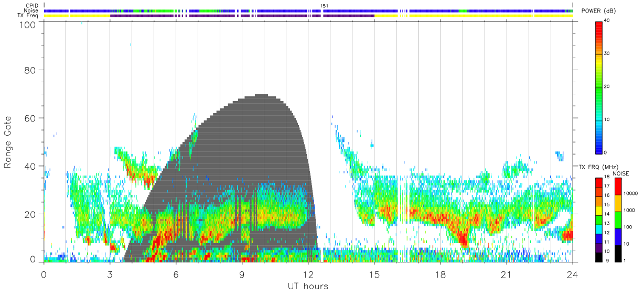The image size is (644, 297).
Task: Click the 100 label on NOISE legend
Action: [x=628, y=227]
